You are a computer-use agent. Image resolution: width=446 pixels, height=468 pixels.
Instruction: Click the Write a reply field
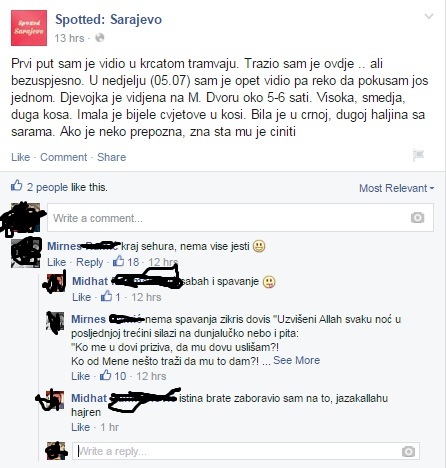point(246,451)
